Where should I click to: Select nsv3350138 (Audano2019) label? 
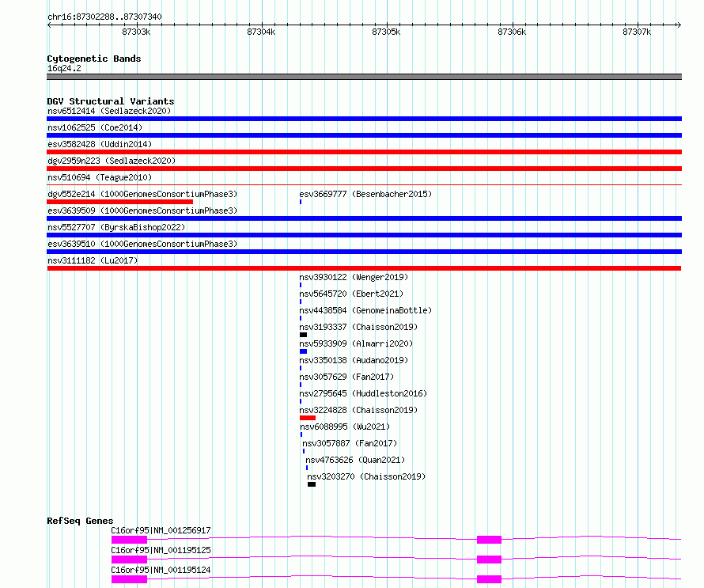[354, 360]
